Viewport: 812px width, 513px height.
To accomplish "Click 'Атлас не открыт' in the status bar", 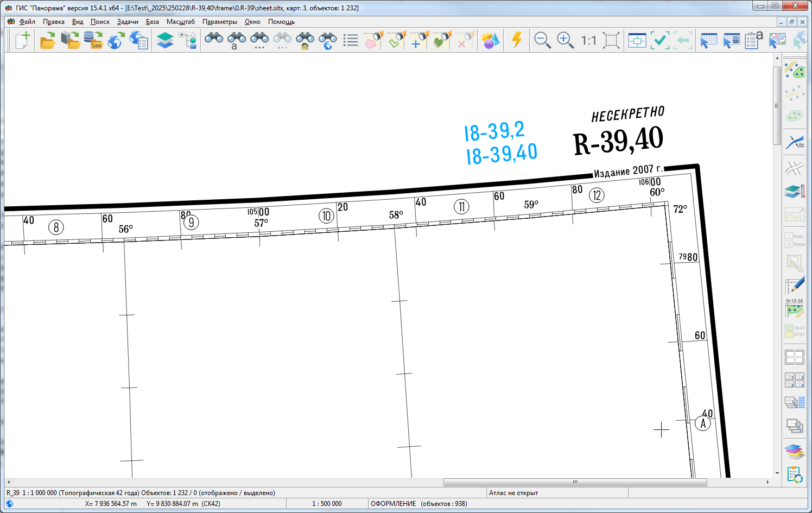I will pyautogui.click(x=513, y=493).
